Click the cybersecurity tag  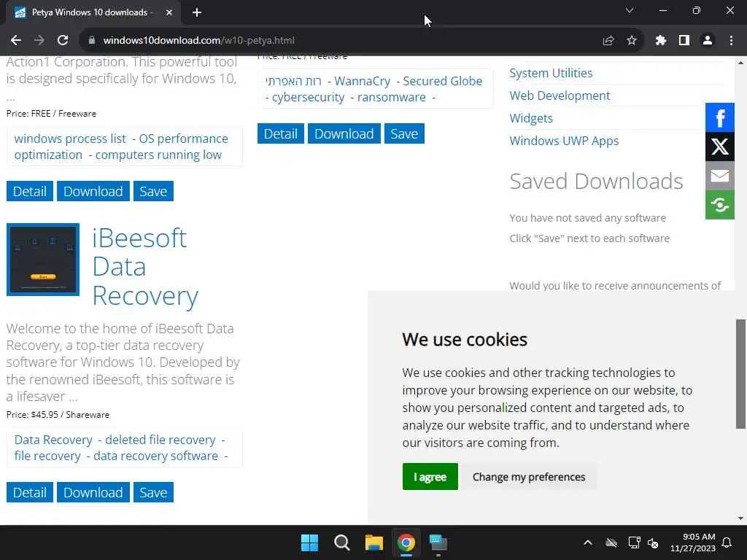point(308,97)
